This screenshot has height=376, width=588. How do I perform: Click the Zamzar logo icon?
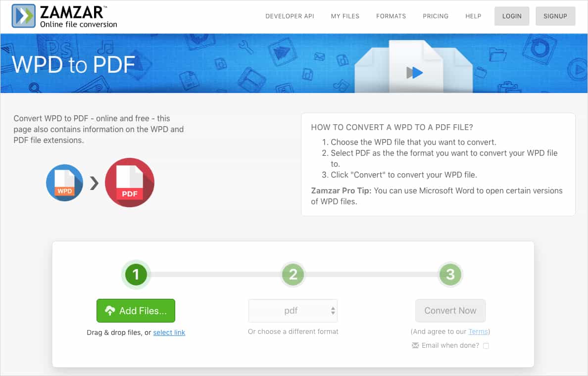(x=23, y=16)
